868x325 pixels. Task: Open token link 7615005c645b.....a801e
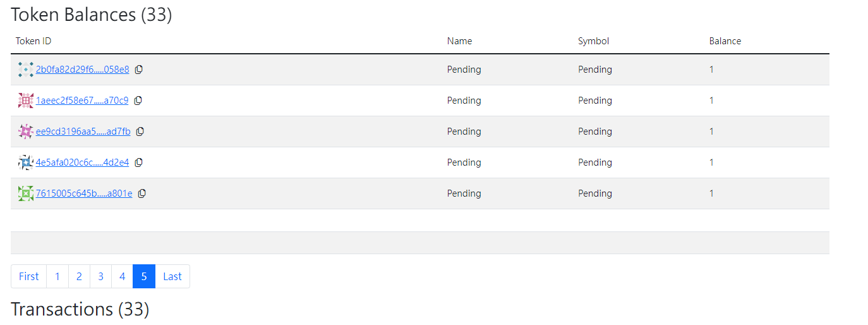click(x=84, y=193)
